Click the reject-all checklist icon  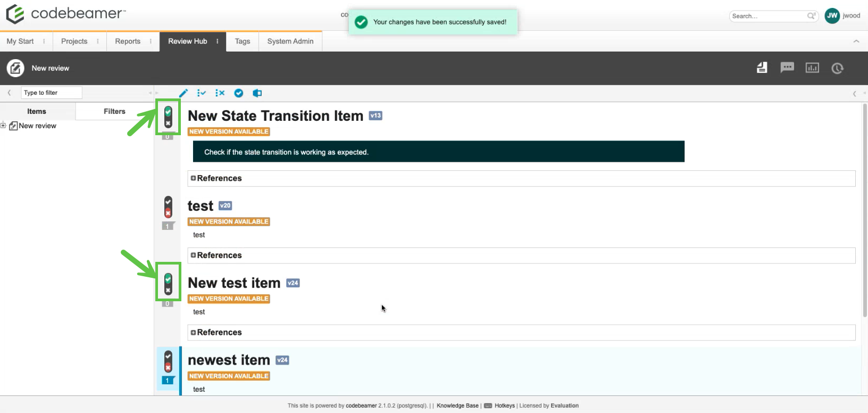[x=220, y=93]
